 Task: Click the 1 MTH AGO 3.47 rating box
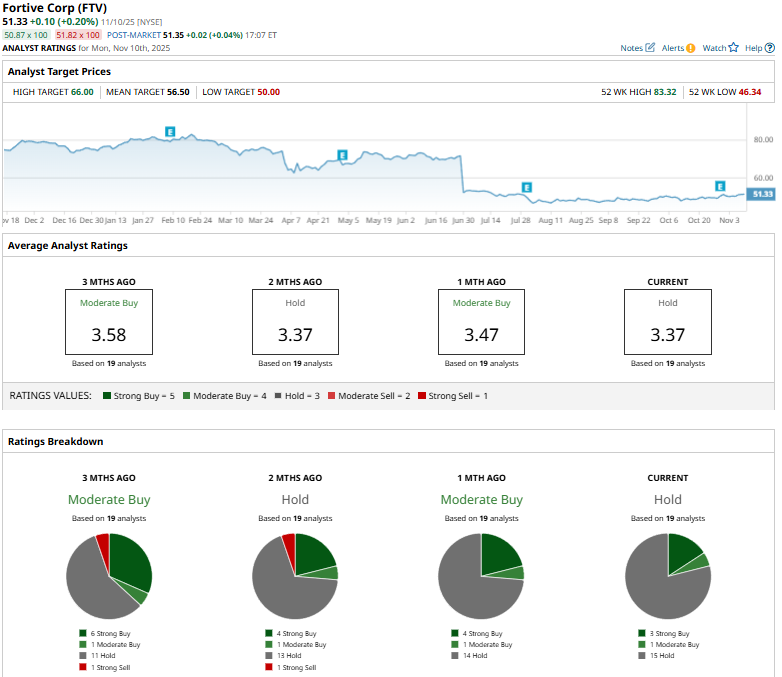click(481, 322)
